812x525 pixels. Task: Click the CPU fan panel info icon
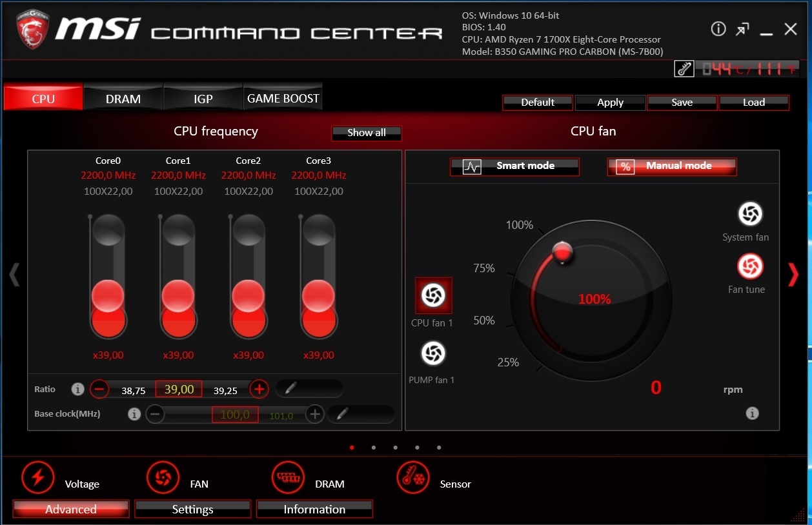point(752,413)
